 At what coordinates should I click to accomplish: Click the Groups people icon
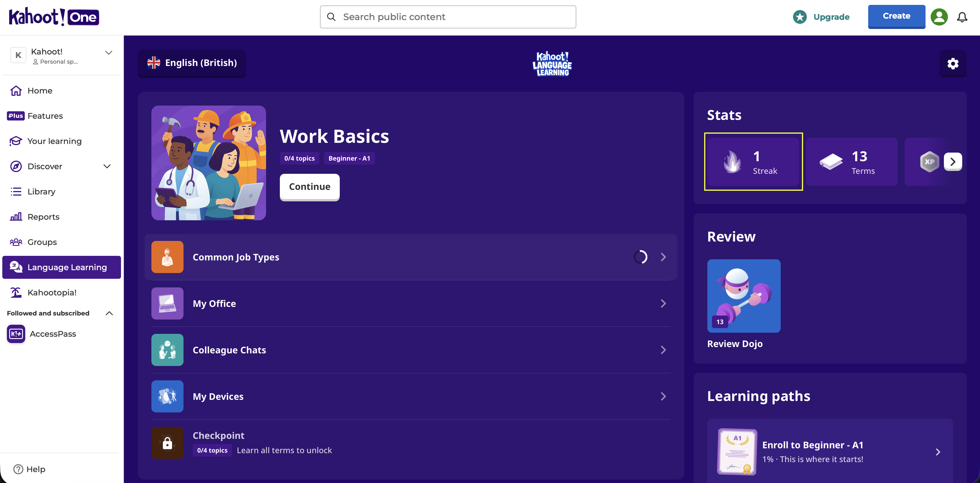16,242
